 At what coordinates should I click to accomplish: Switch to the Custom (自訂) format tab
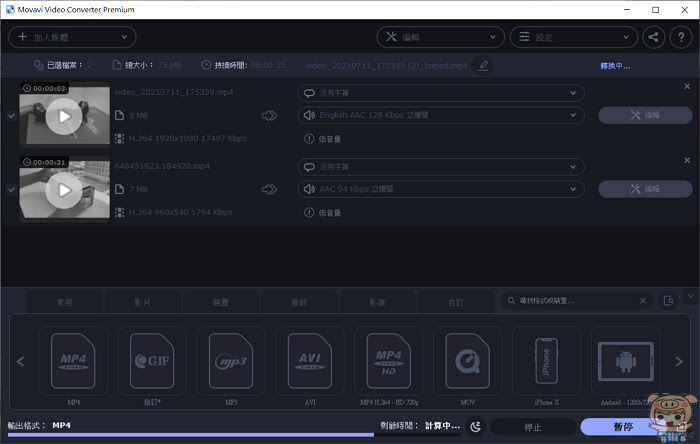pyautogui.click(x=456, y=303)
